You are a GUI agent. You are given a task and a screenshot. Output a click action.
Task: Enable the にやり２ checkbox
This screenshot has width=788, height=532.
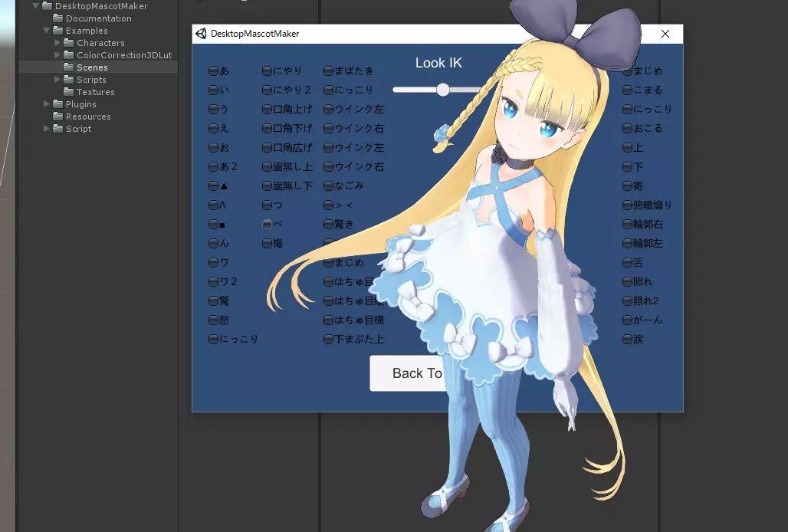(x=267, y=90)
